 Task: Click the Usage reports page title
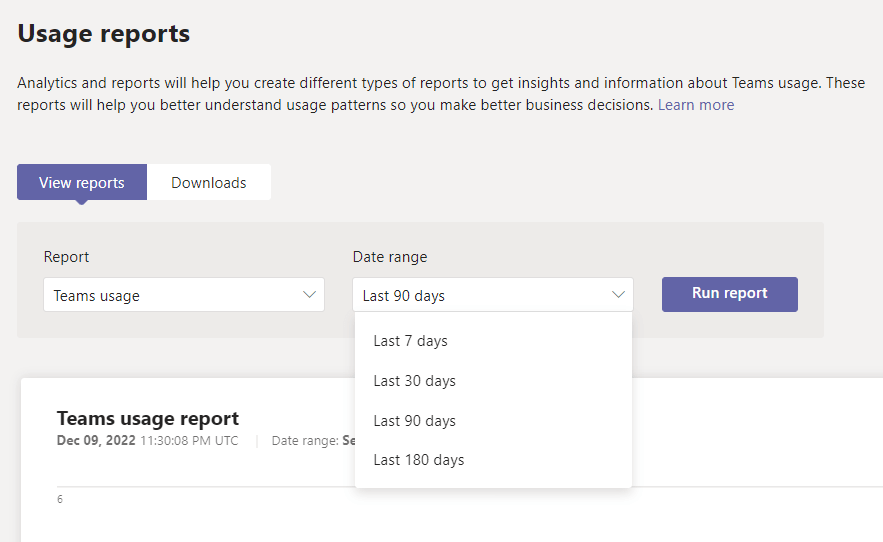click(x=104, y=34)
